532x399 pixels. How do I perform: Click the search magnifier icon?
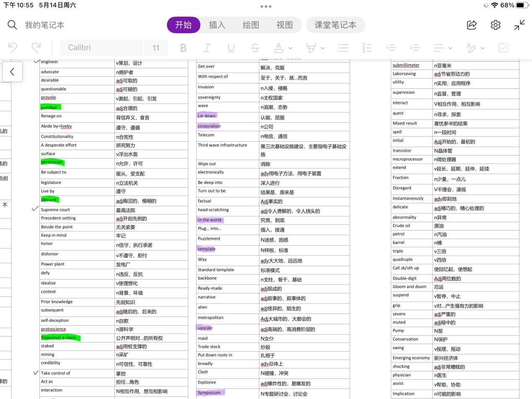tap(12, 25)
